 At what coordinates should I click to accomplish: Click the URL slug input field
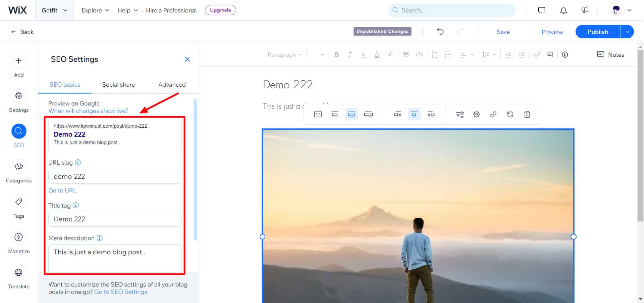point(115,176)
